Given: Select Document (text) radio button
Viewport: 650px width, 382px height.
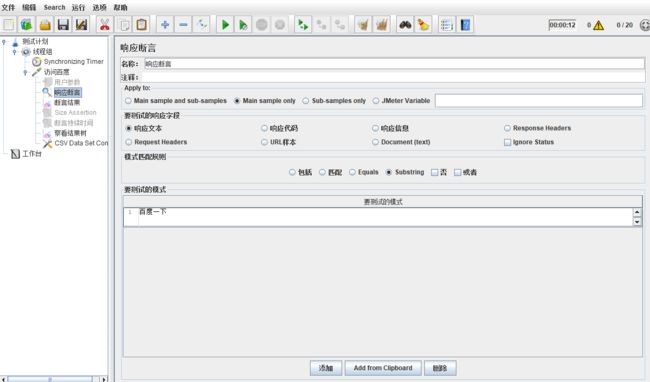Looking at the screenshot, I should (375, 142).
